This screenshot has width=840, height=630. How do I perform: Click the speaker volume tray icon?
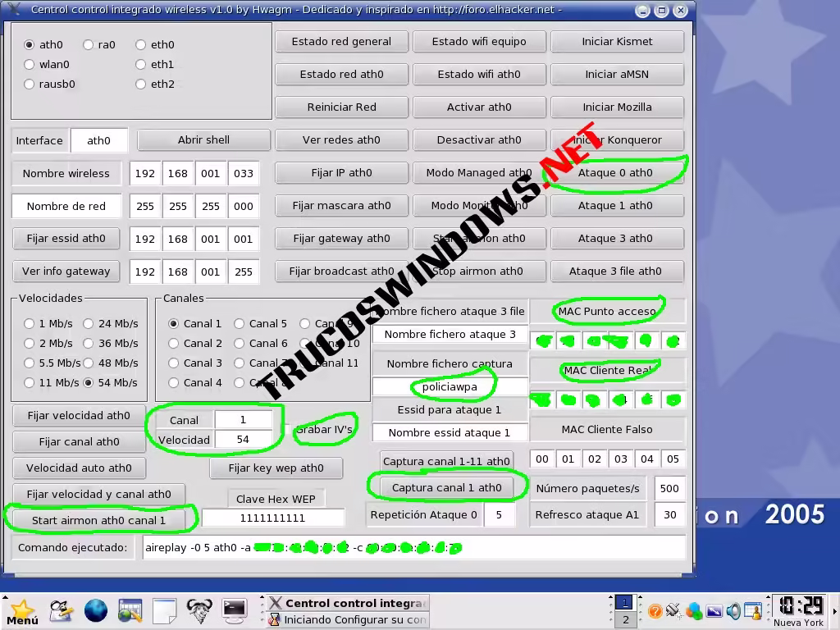(x=733, y=611)
